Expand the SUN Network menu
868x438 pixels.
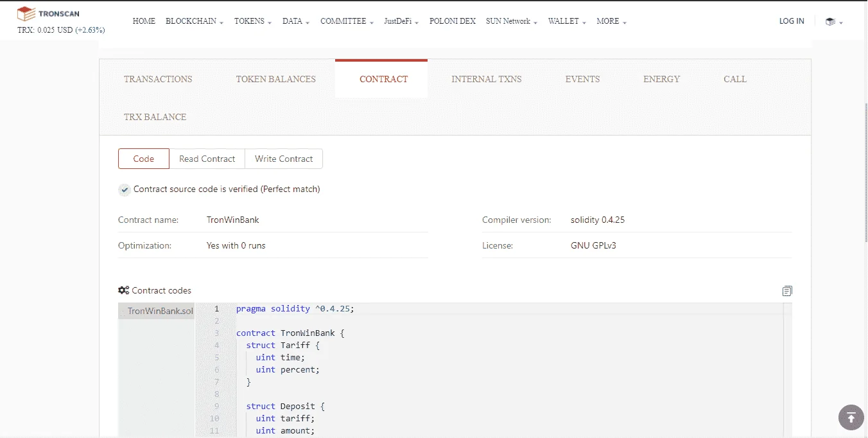click(x=512, y=21)
